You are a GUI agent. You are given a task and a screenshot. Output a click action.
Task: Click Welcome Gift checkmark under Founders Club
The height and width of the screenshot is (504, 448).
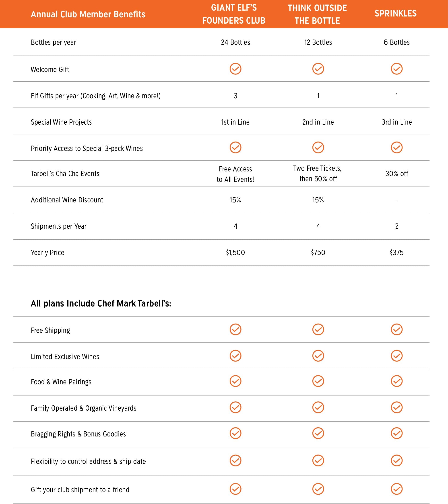(235, 69)
